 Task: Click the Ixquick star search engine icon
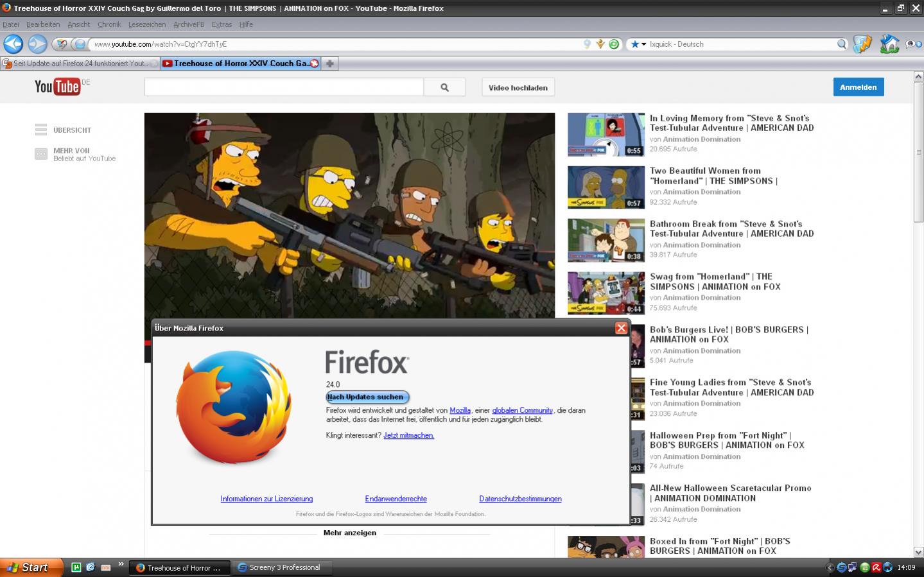635,44
